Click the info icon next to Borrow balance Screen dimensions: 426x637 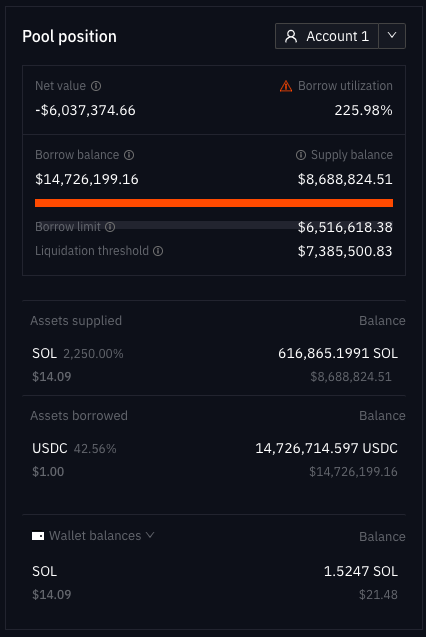129,155
